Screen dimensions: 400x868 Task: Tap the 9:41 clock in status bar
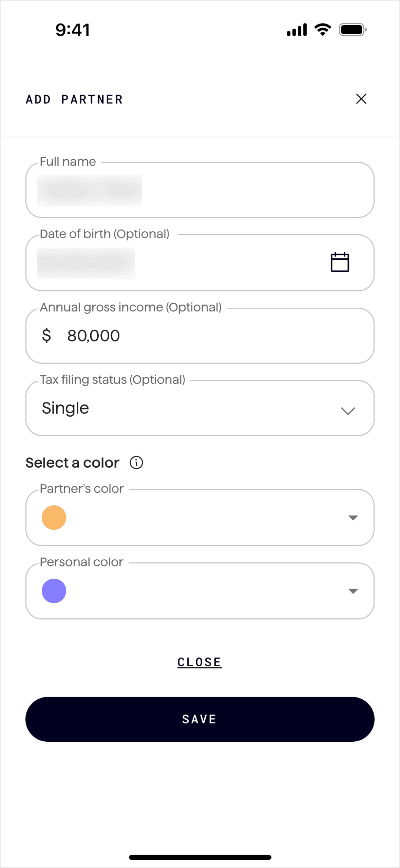click(73, 30)
